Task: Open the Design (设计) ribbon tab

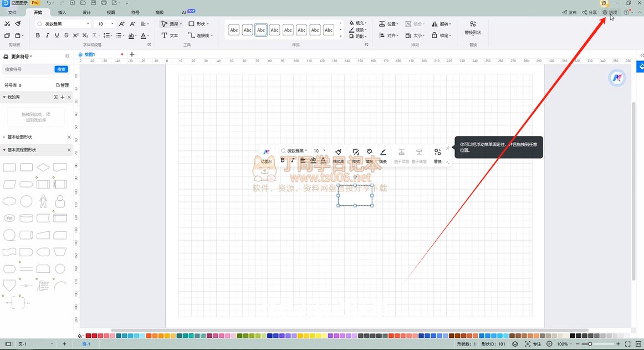Action: 86,12
